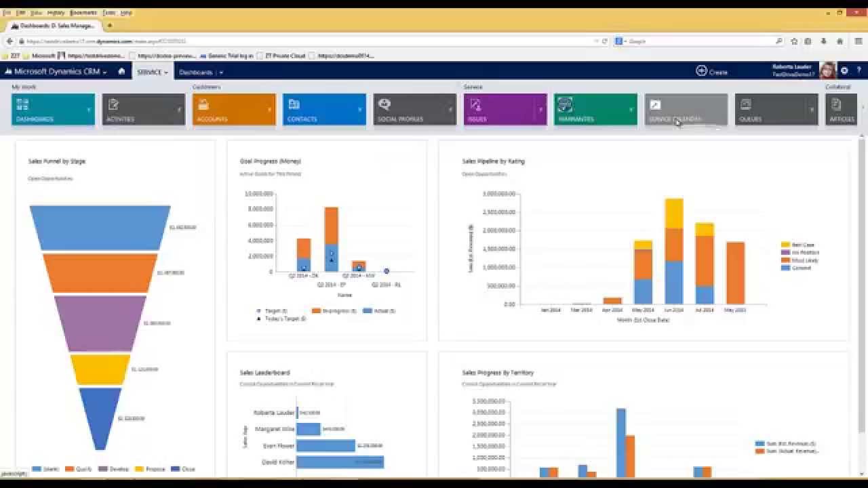Screen dimensions: 868x488
Task: Open the Contacts tile icon
Action: (x=294, y=104)
